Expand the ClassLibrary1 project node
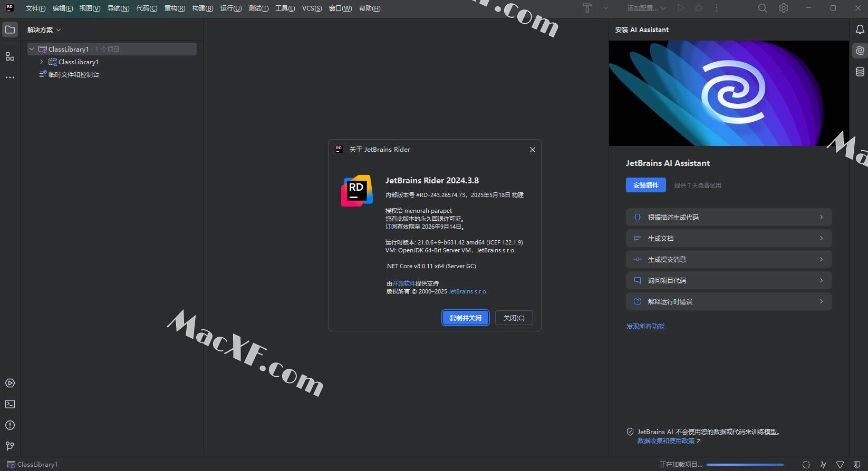Viewport: 868px width, 471px height. click(x=42, y=62)
